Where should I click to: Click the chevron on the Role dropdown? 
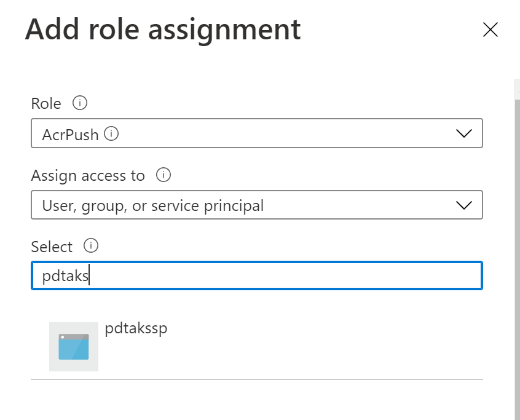click(x=464, y=133)
